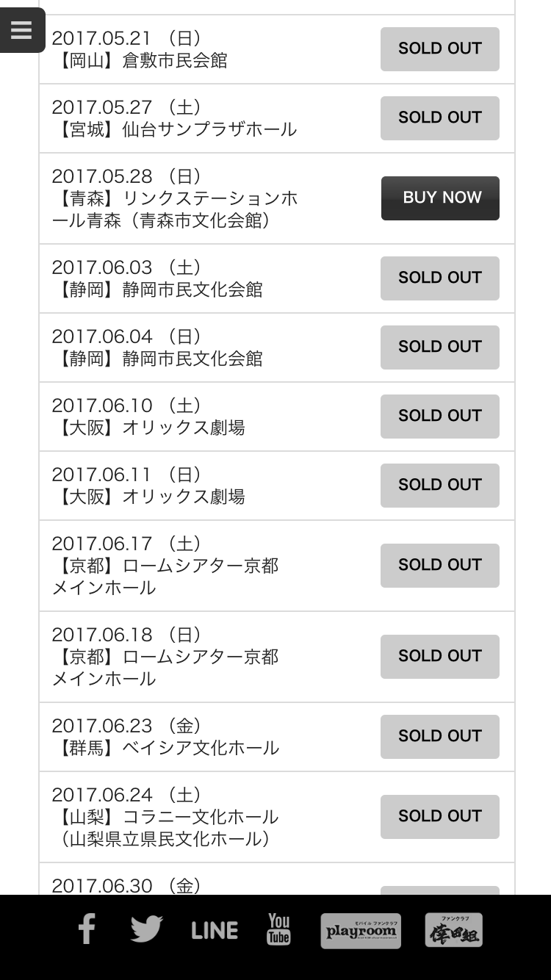The image size is (551, 980).
Task: Click SOLD OUT for 2017.06.11 Osaka show
Action: click(440, 486)
